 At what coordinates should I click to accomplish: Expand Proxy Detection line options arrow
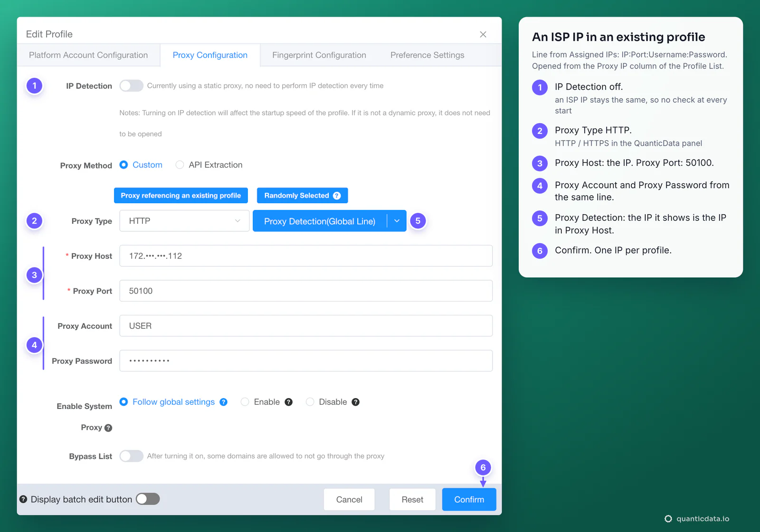tap(397, 221)
